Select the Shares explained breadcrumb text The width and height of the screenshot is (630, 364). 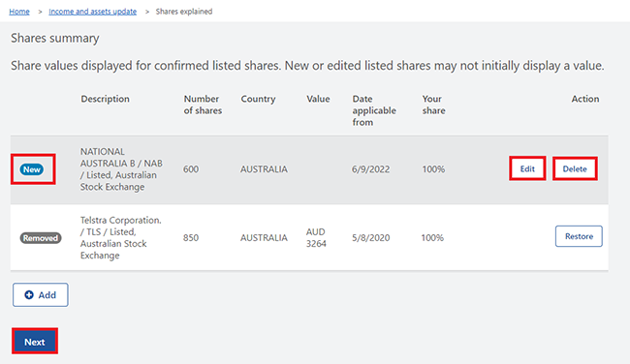[184, 12]
